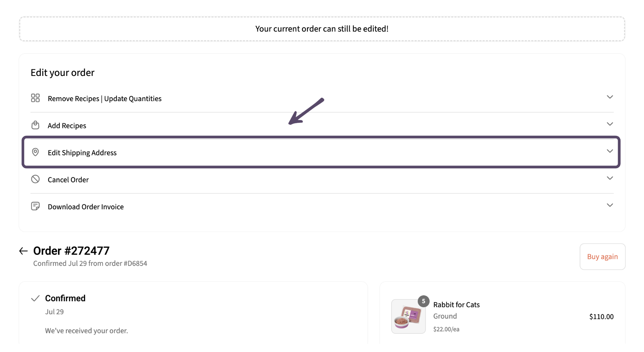This screenshot has height=352, width=644.
Task: Expand the Download Order Invoice chevron
Action: point(610,205)
